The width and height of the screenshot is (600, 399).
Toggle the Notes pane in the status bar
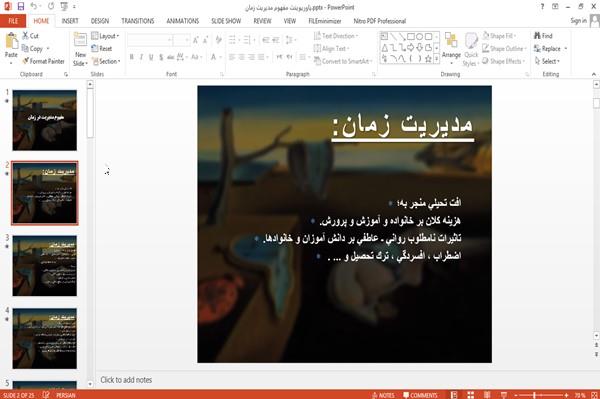click(x=383, y=395)
